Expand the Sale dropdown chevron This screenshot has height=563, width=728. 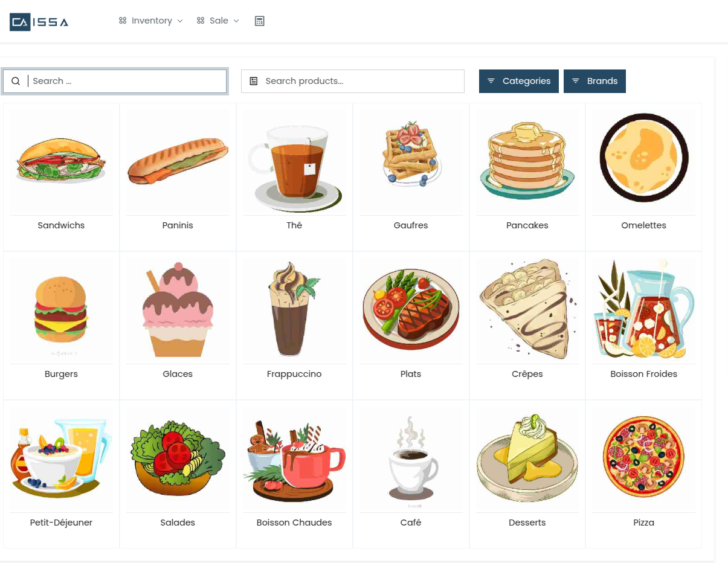236,21
